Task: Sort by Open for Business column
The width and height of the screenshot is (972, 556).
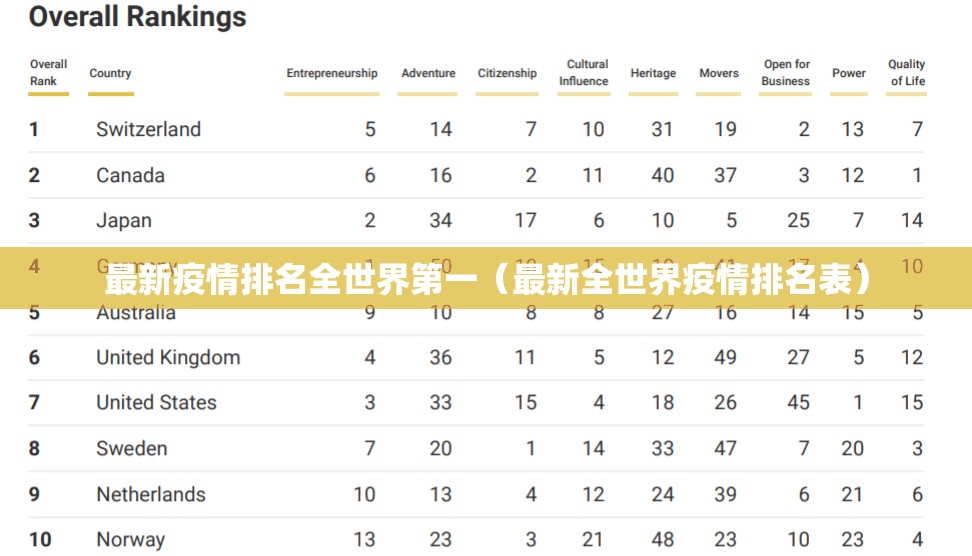Action: tap(786, 73)
